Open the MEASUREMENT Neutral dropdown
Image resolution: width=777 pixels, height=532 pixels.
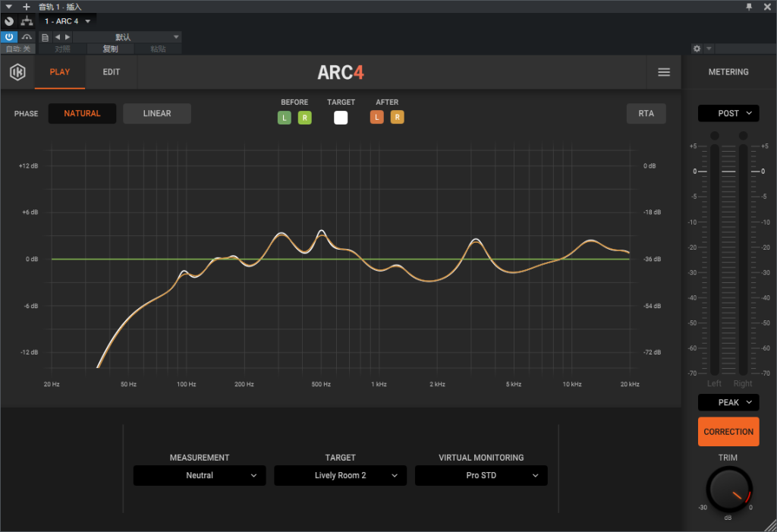tap(200, 476)
